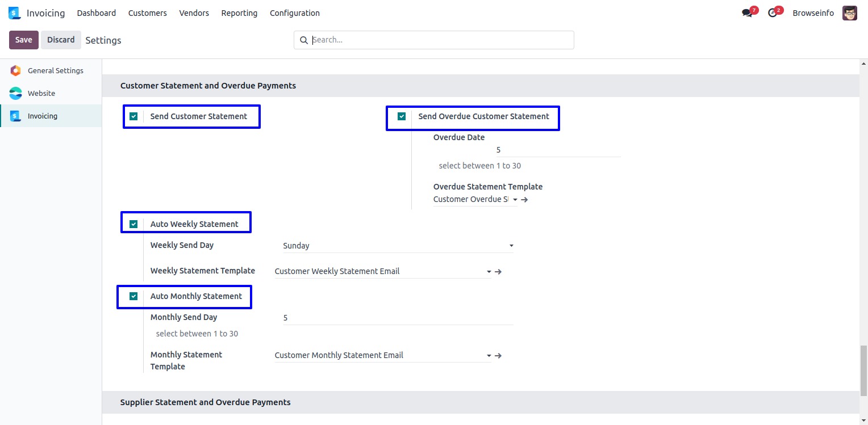This screenshot has width=868, height=425.
Task: Click the user avatar picture
Action: tap(849, 13)
